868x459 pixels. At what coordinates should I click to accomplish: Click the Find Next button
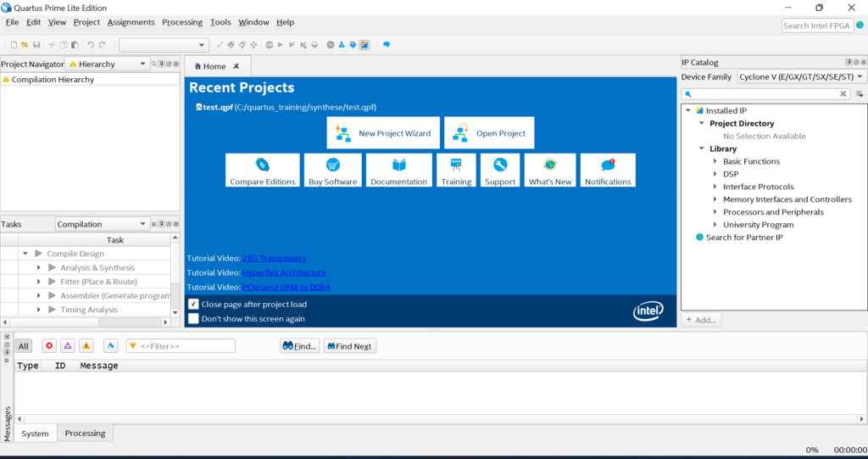[349, 346]
